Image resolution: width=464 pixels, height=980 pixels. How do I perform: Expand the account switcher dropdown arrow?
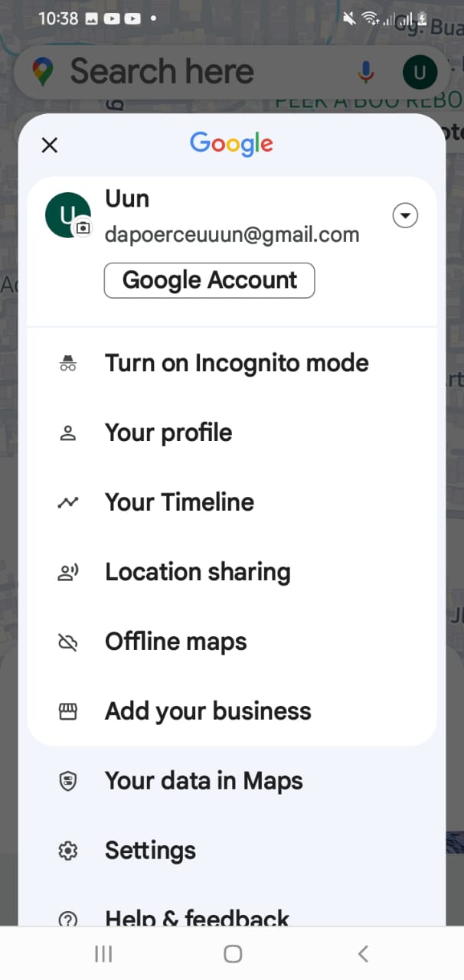[x=405, y=216]
